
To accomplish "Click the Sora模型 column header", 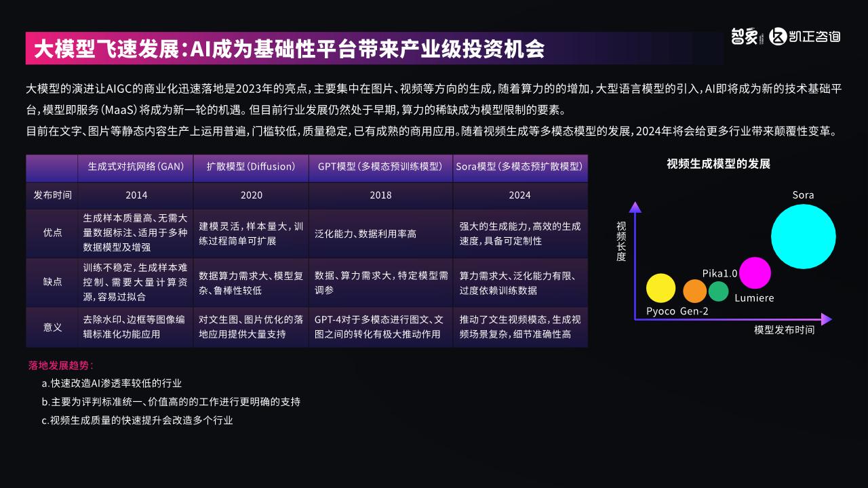I will point(519,167).
